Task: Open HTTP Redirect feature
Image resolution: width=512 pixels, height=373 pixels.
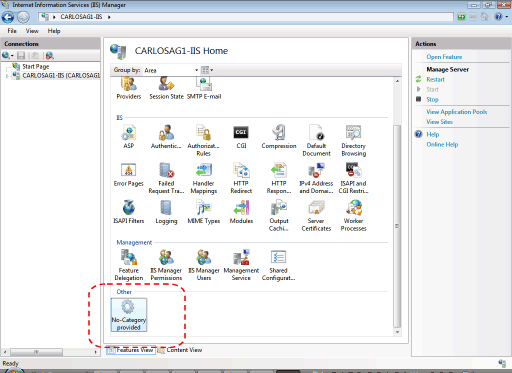Action: tap(241, 178)
